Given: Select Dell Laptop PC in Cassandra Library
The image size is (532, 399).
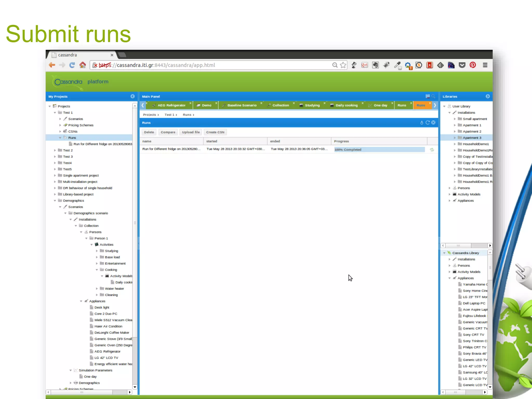Looking at the screenshot, I should pos(474,303).
